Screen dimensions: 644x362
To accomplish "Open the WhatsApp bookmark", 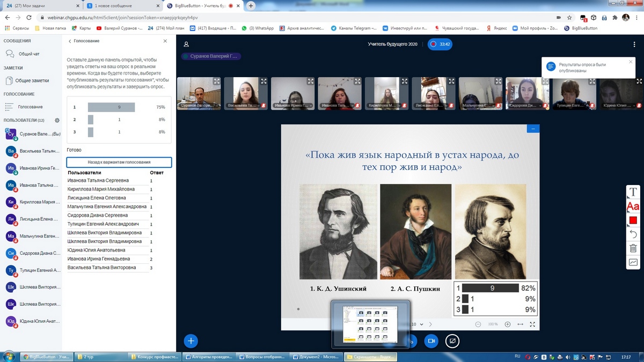I will 258,28.
